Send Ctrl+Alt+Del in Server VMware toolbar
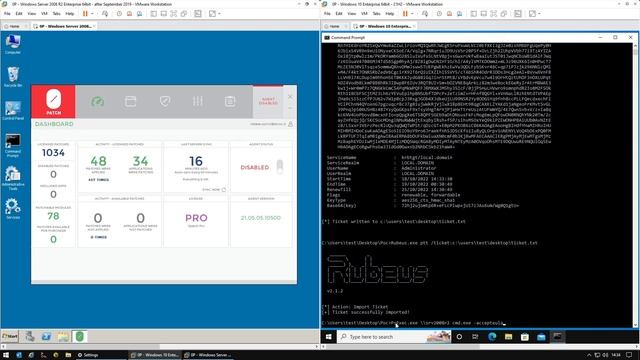Viewport: 640px width, 360px height. click(105, 13)
